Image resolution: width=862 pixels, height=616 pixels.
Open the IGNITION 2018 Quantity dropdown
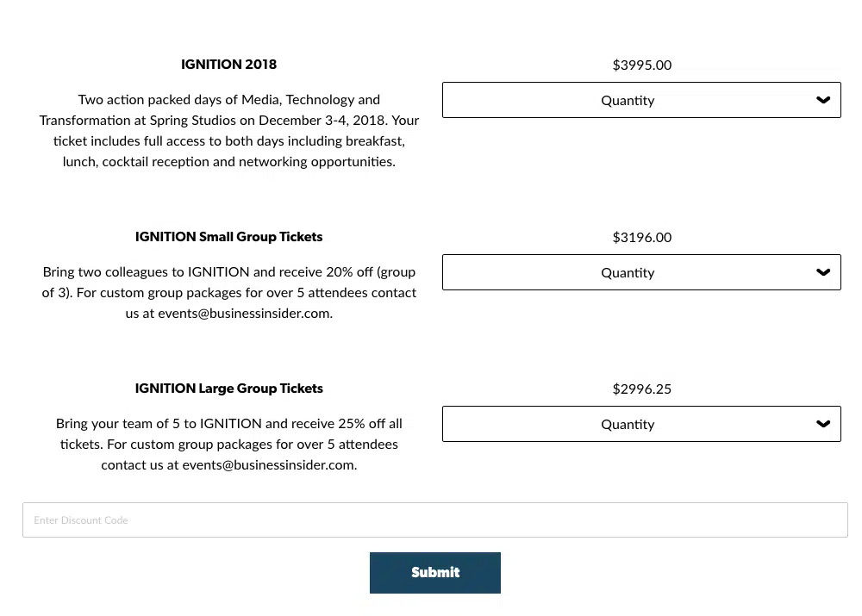coord(640,100)
